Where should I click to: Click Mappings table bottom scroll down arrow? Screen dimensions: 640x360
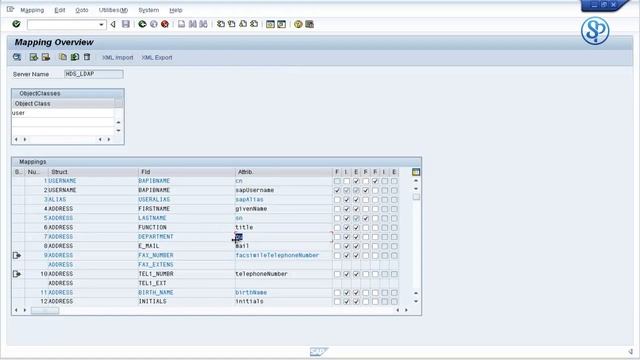point(416,301)
